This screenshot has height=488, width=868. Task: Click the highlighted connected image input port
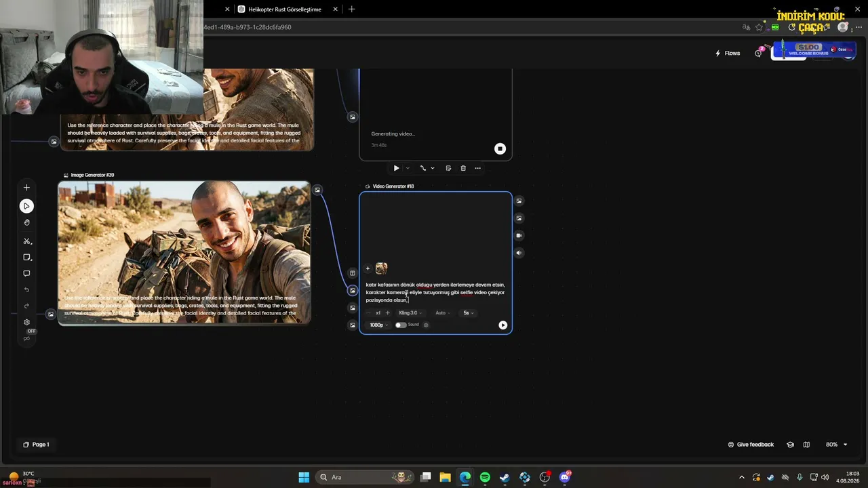353,290
